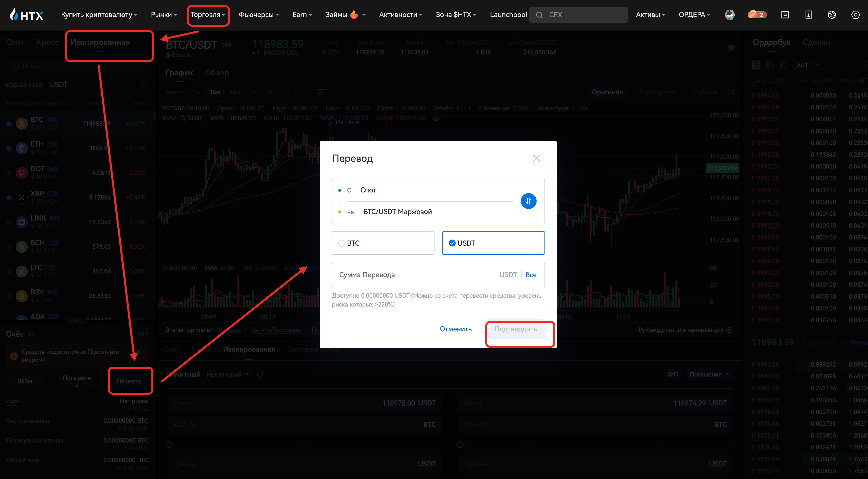The image size is (868, 479).
Task: Click the Отменить button
Action: 455,329
